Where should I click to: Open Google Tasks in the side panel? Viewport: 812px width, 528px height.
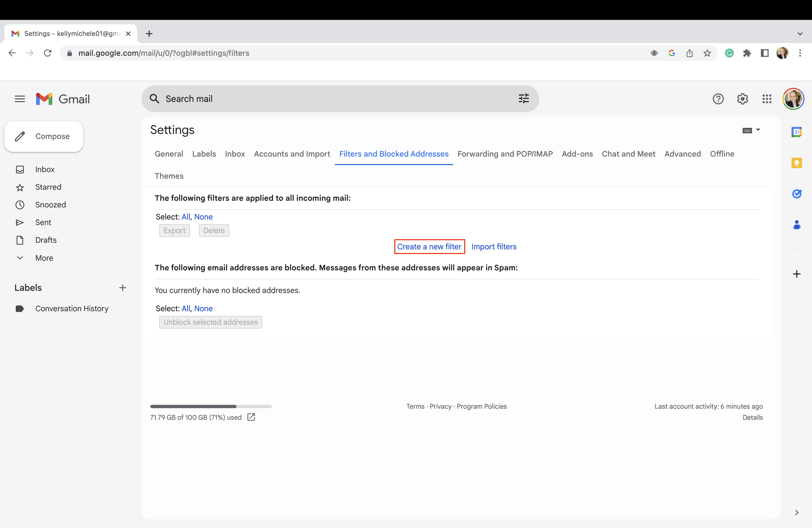pyautogui.click(x=797, y=194)
